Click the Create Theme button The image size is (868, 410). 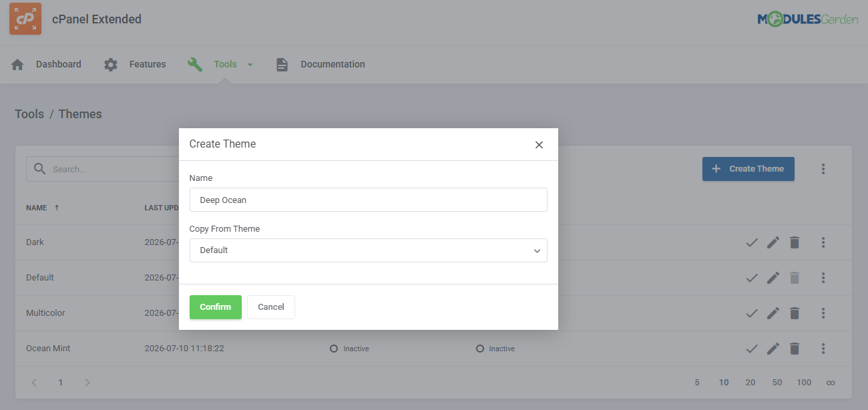click(748, 169)
